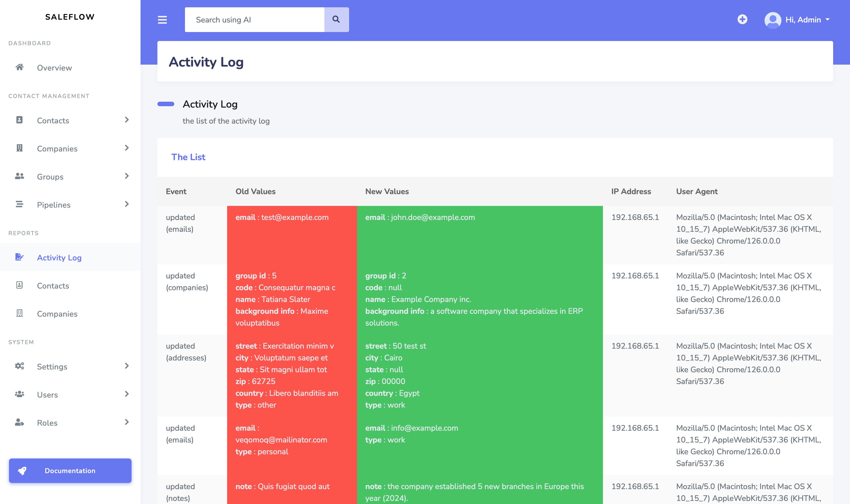Click the Documentation rocket icon
Image resolution: width=850 pixels, height=504 pixels.
22,471
